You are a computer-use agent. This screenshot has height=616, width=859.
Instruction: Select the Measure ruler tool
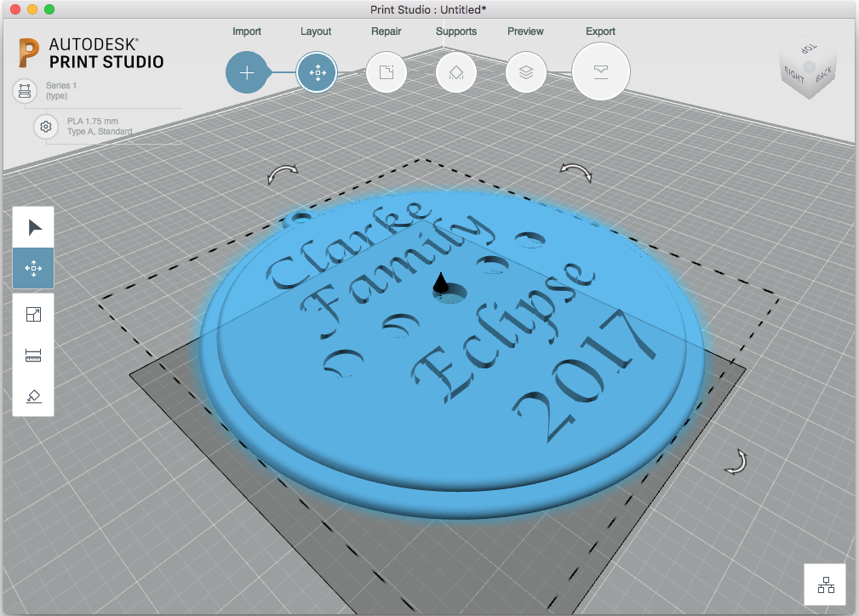click(33, 356)
